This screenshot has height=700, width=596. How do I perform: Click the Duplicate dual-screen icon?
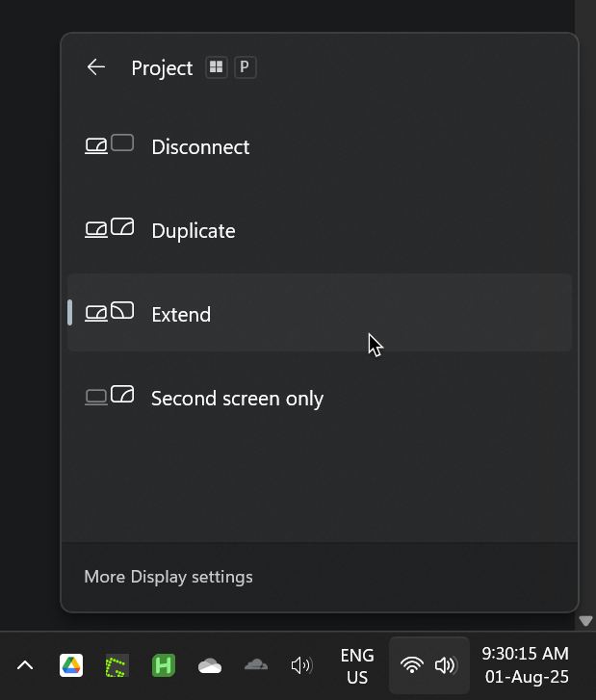110,227
